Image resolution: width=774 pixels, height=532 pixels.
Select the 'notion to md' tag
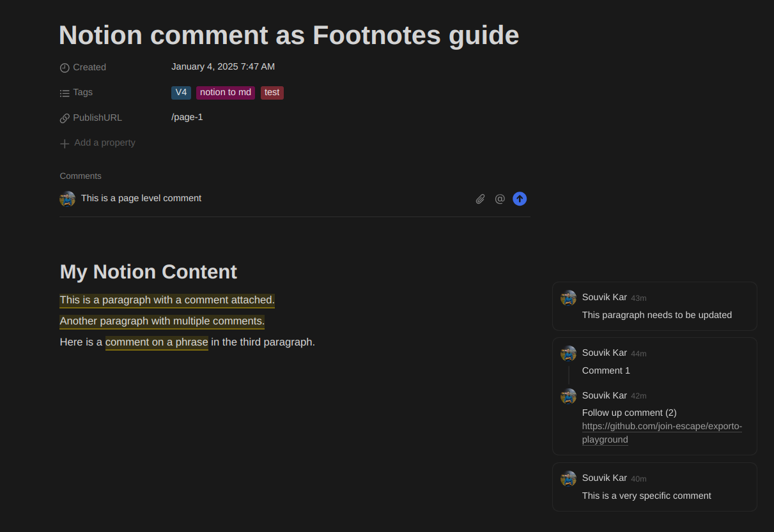[226, 93]
